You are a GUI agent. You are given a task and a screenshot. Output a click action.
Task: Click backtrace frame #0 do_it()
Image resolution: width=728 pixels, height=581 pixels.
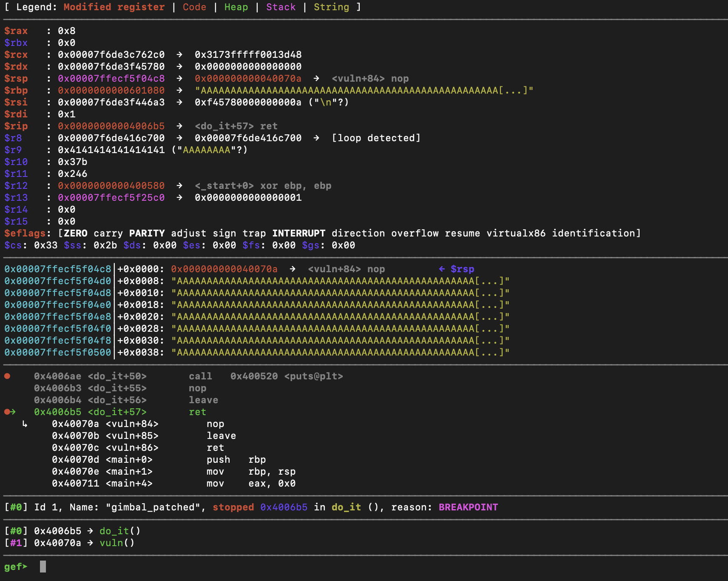pyautogui.click(x=73, y=531)
